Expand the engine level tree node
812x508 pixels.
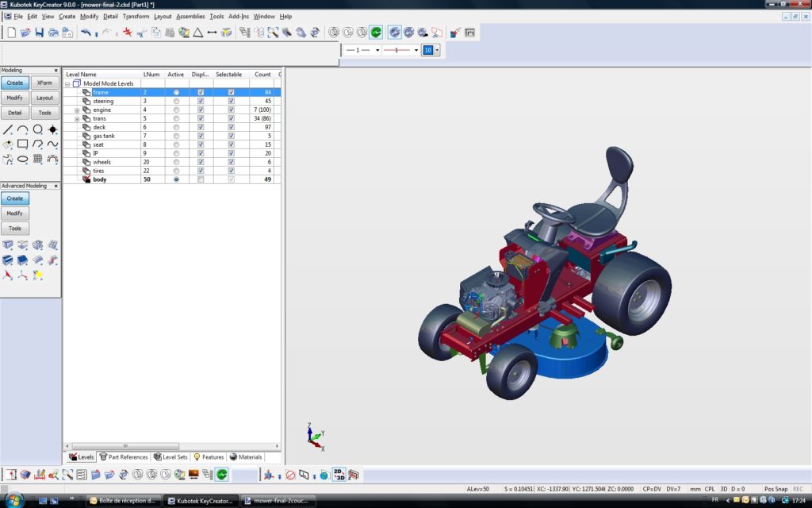[x=77, y=110]
